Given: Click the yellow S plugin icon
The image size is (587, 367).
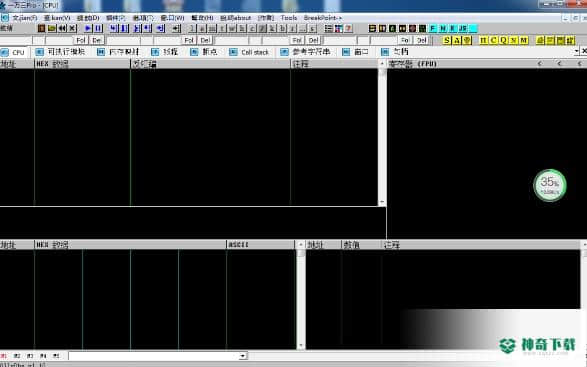Looking at the screenshot, I should click(x=447, y=40).
